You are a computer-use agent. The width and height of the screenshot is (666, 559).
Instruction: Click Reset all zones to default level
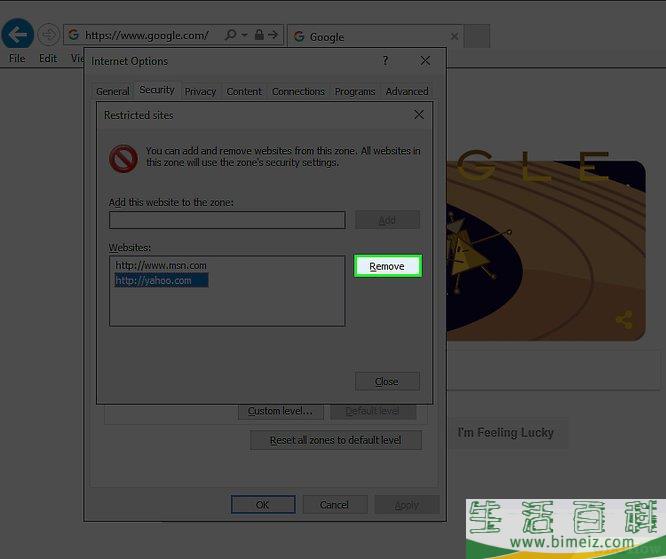336,440
